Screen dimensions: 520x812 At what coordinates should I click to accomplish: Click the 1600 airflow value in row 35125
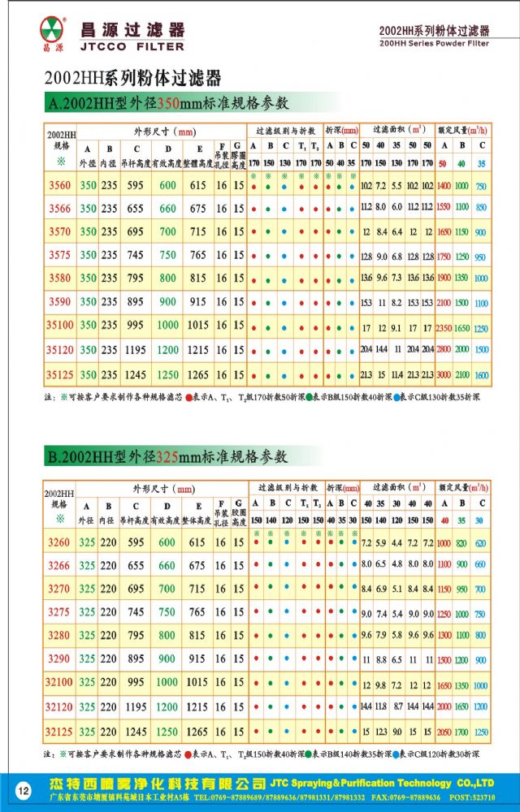[x=482, y=375]
